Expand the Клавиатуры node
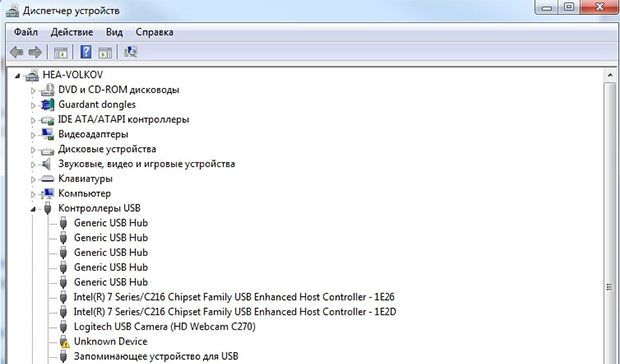Image resolution: width=620 pixels, height=364 pixels. pyautogui.click(x=33, y=179)
